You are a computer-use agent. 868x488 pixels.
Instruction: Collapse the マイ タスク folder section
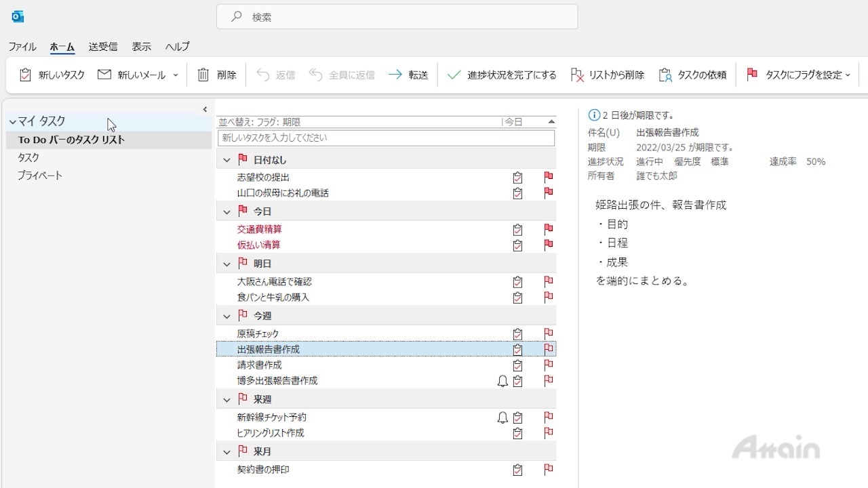(13, 122)
